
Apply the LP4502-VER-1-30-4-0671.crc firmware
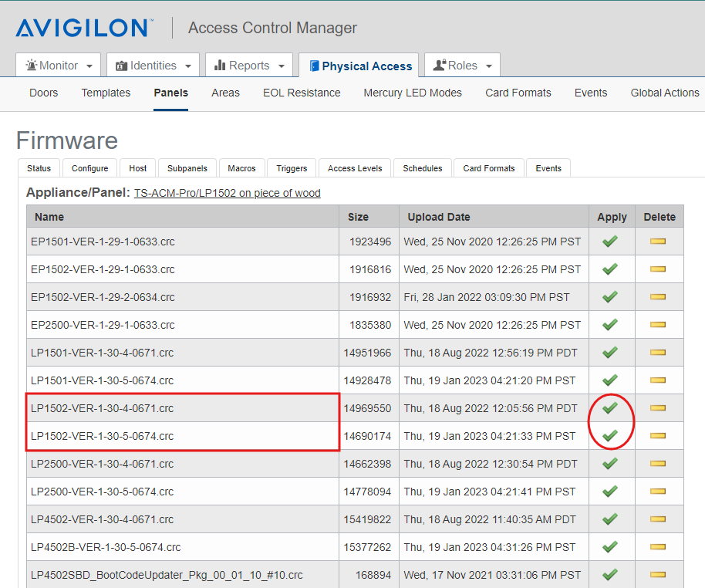tap(610, 519)
